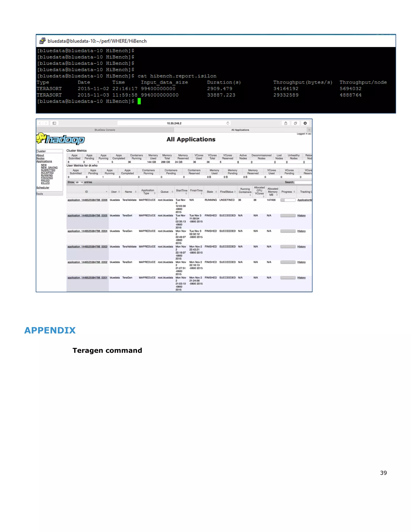Open the browser downloads icon
The height and width of the screenshot is (532, 411).
pyautogui.click(x=305, y=123)
